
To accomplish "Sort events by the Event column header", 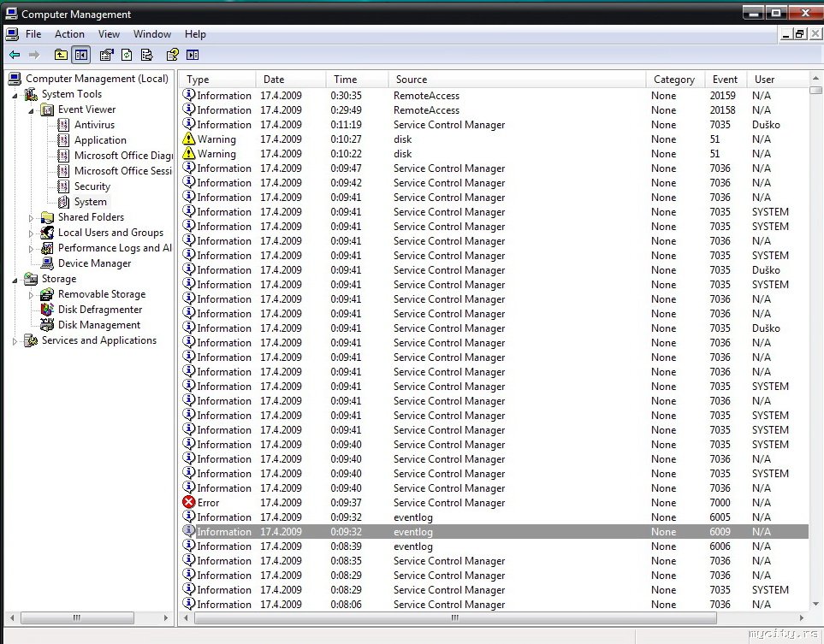I will click(726, 80).
